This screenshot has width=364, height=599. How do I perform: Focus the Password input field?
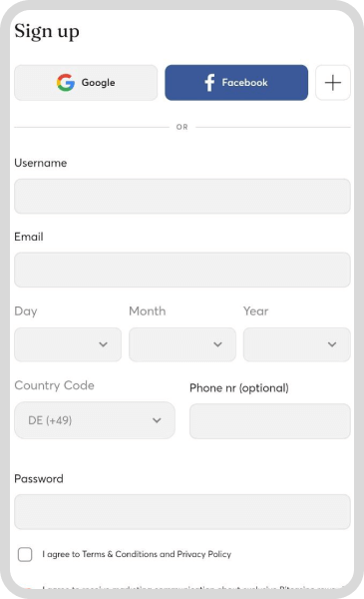tap(182, 512)
